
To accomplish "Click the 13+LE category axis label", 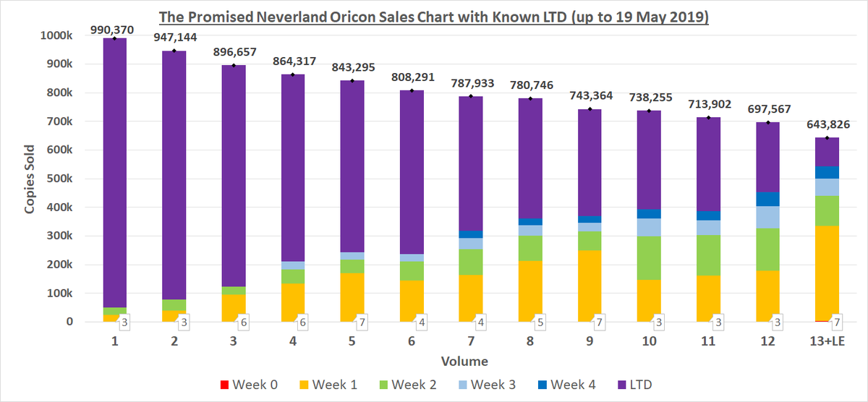I will coord(827,340).
